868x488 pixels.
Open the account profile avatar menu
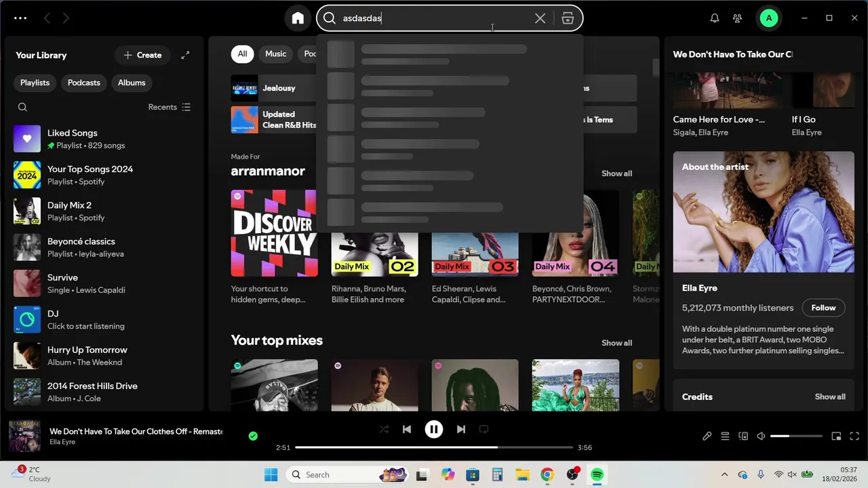pyautogui.click(x=768, y=18)
